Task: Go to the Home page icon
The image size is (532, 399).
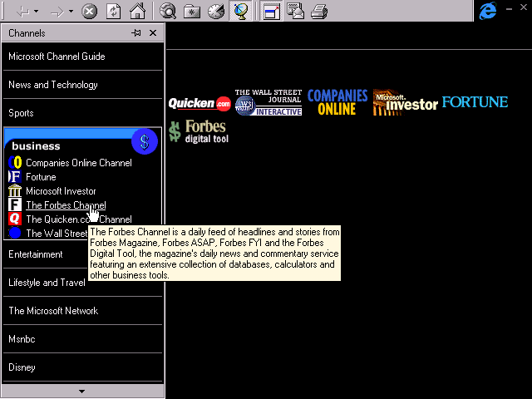Action: pyautogui.click(x=137, y=12)
